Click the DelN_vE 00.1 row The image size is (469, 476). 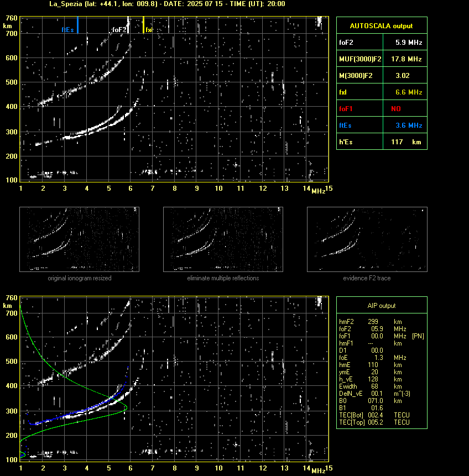(x=375, y=394)
